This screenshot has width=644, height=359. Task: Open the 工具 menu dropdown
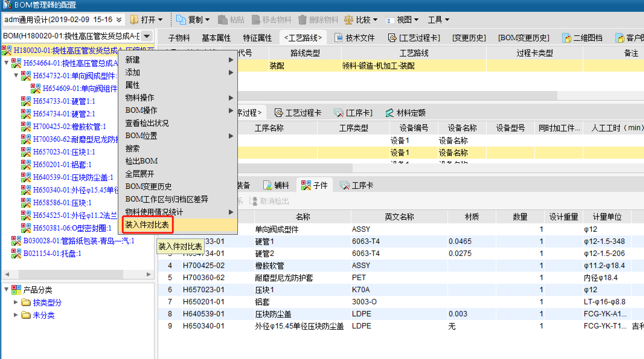(x=438, y=20)
